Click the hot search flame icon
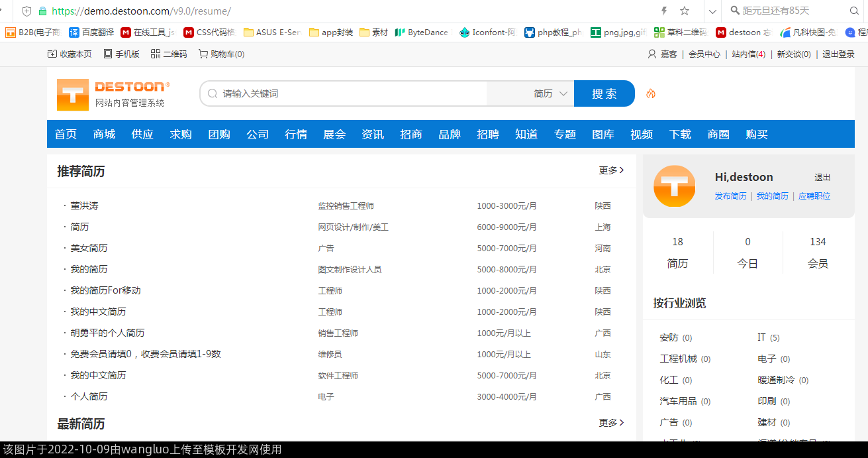868x458 pixels. click(651, 94)
